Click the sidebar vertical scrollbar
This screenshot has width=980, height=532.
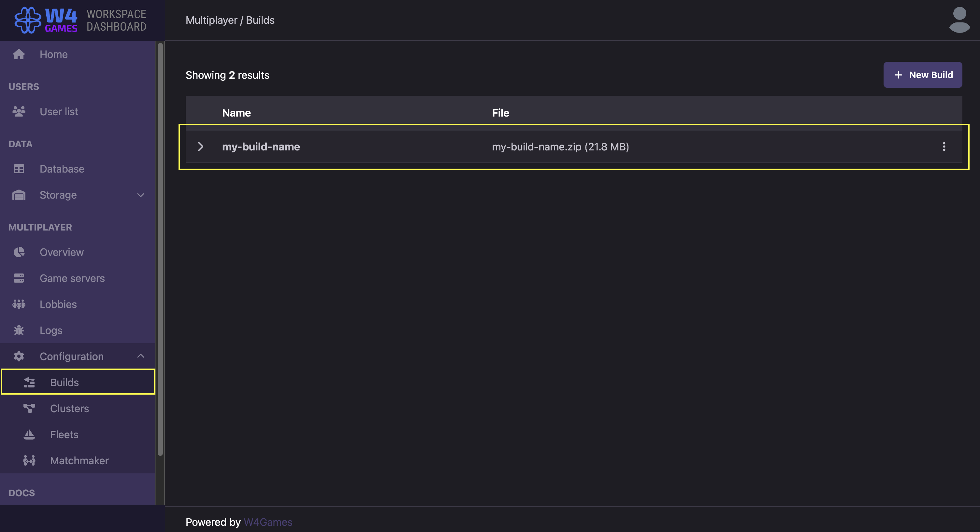coord(160,249)
